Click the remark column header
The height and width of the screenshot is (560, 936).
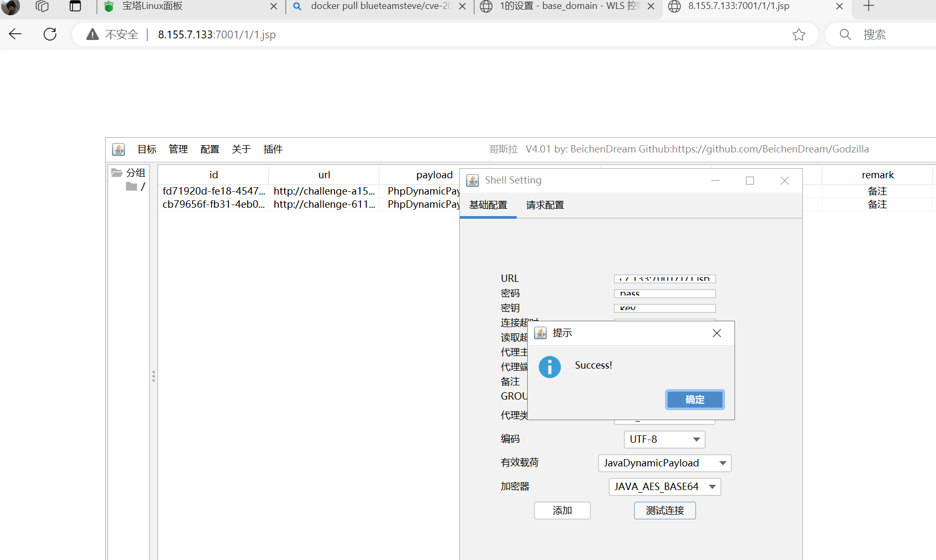[x=877, y=175]
